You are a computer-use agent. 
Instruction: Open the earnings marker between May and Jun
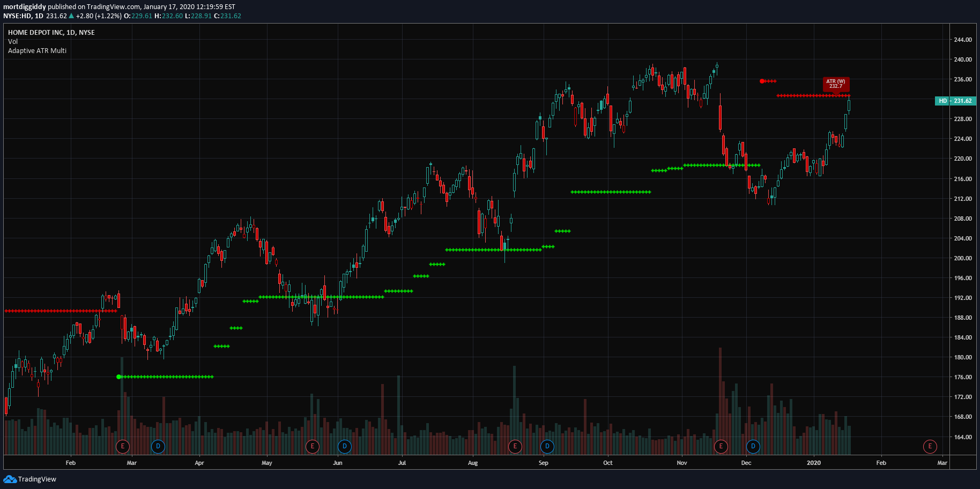[313, 446]
